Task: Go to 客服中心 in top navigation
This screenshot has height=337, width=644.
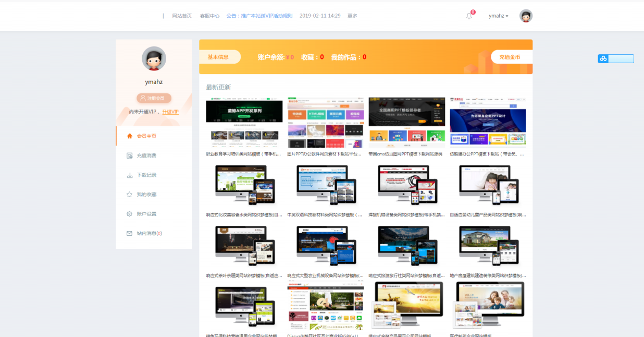Action: 209,16
